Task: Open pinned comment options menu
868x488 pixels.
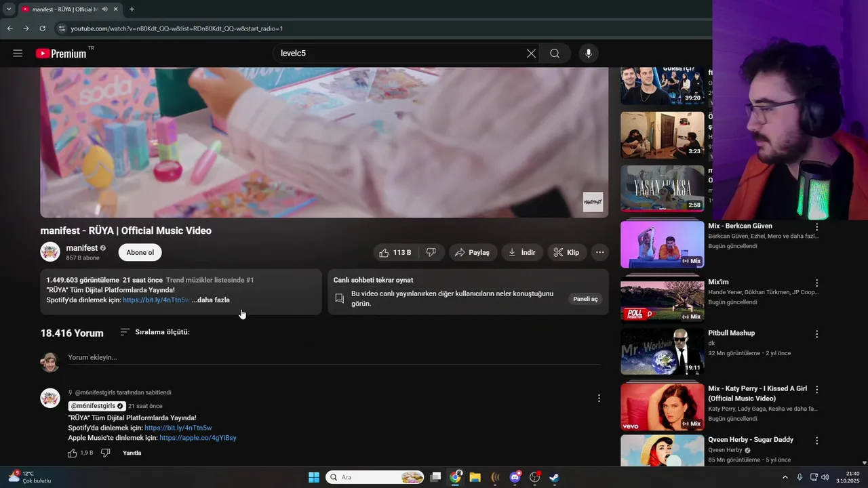Action: (599, 399)
